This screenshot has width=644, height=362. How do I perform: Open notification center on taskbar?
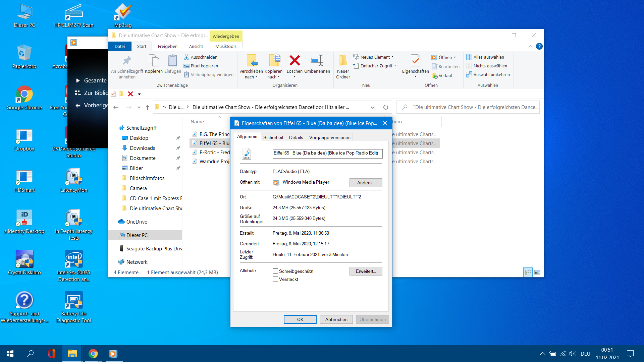(630, 354)
